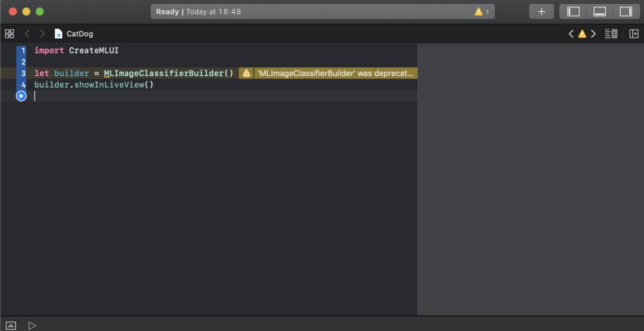
Task: Open the CatDog jump bar item
Action: [79, 34]
